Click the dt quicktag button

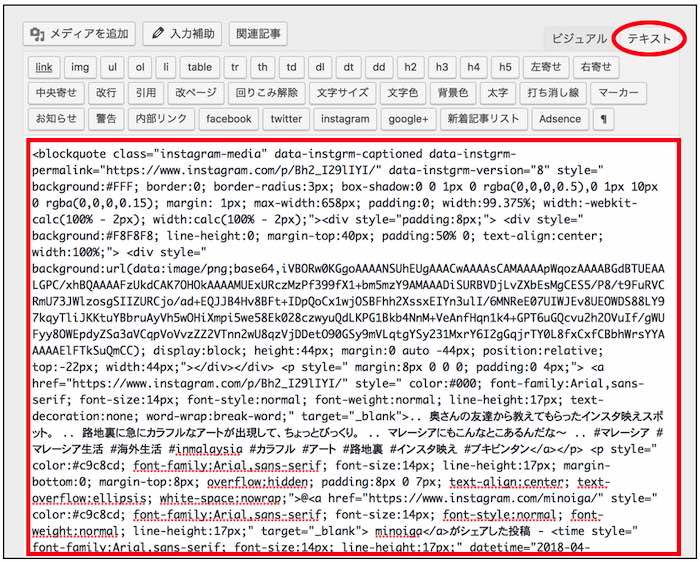coord(348,67)
